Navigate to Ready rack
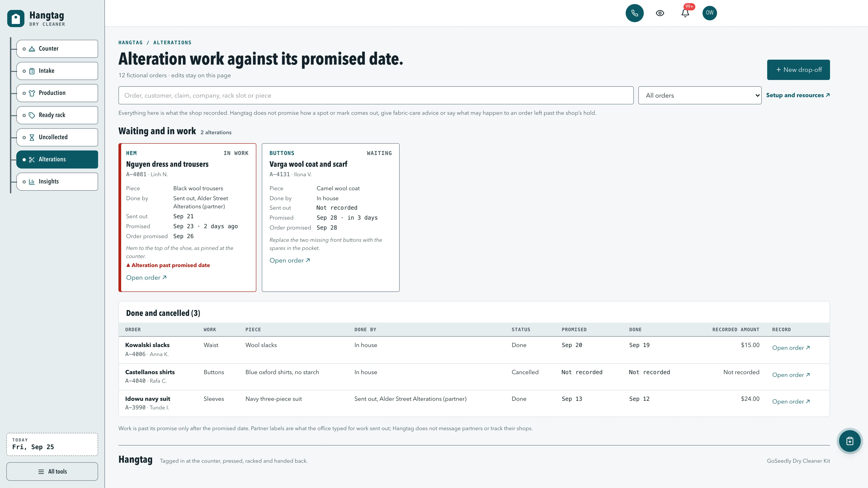 pyautogui.click(x=57, y=115)
